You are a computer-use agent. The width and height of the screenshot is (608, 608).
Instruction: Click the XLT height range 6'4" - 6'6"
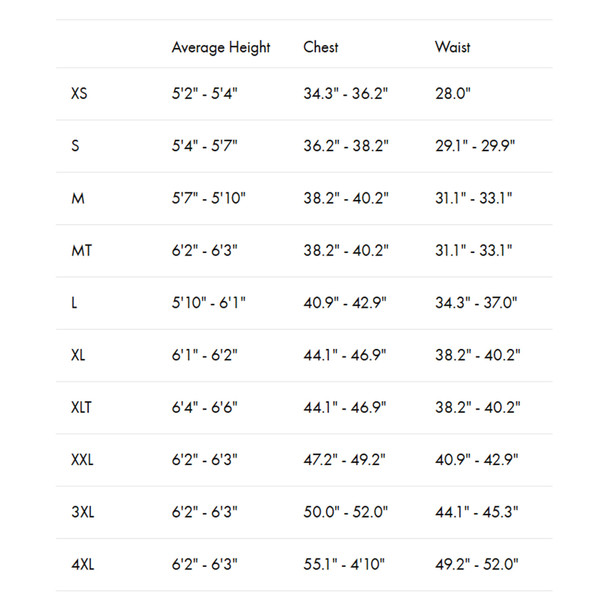point(204,408)
